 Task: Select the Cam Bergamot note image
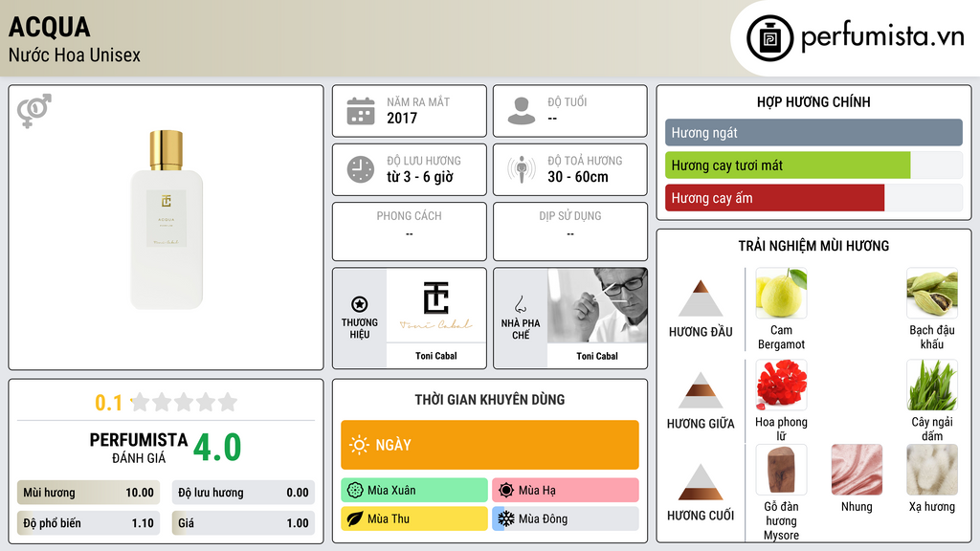(781, 293)
